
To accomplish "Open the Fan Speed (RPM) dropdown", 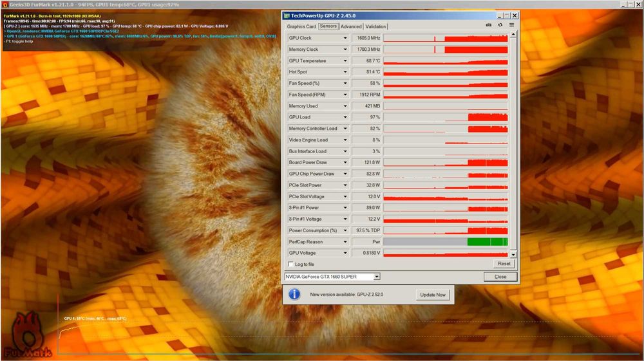I will pyautogui.click(x=345, y=95).
